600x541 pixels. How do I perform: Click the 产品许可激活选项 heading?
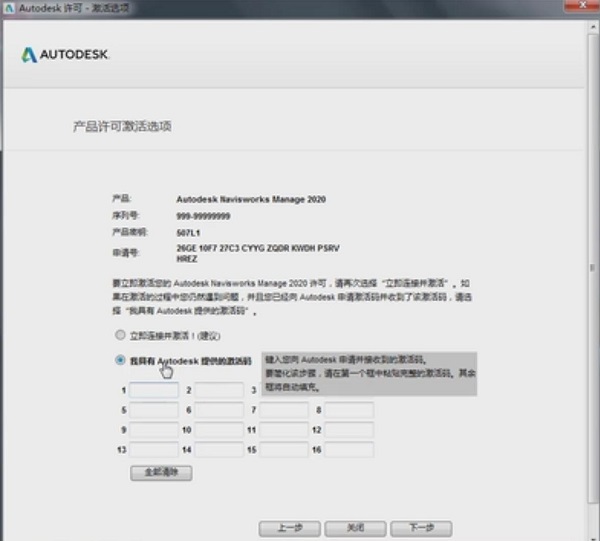pyautogui.click(x=122, y=126)
